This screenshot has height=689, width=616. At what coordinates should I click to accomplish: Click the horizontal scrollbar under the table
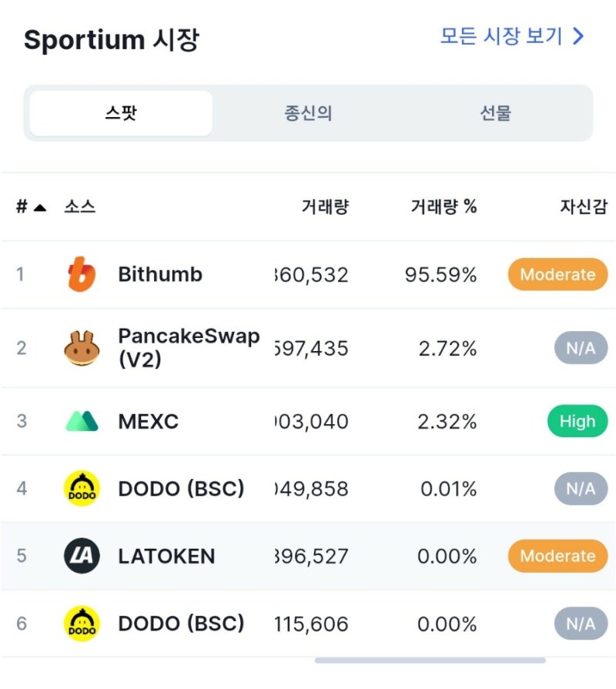[430, 661]
